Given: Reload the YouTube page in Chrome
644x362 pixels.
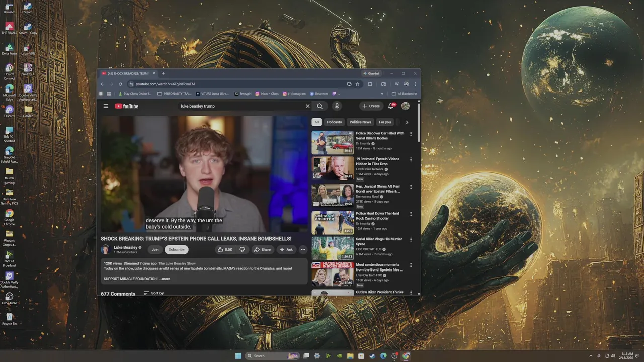Looking at the screenshot, I should [x=120, y=84].
